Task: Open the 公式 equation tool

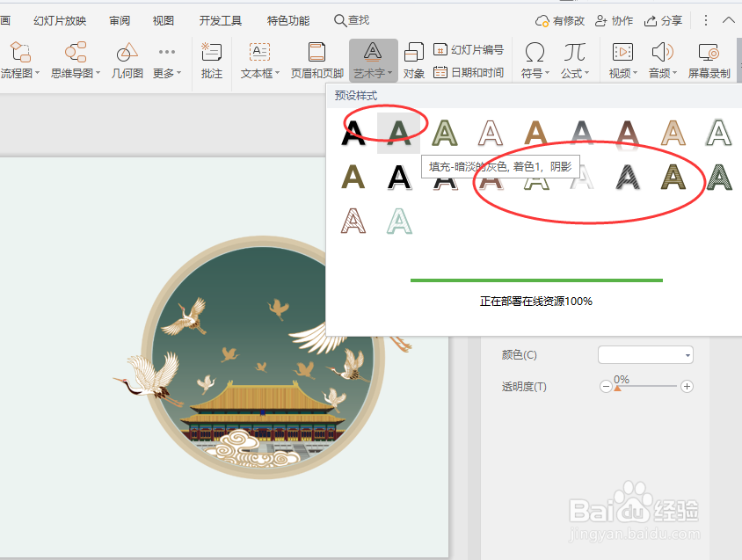Action: [x=574, y=60]
